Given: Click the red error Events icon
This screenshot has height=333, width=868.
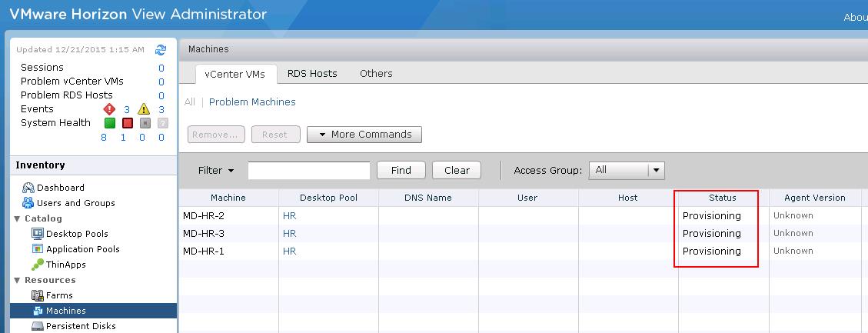Looking at the screenshot, I should (x=109, y=109).
